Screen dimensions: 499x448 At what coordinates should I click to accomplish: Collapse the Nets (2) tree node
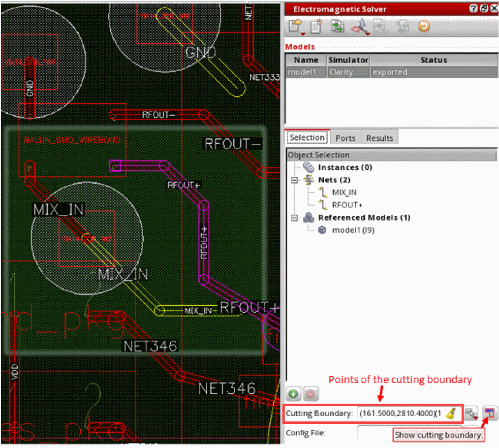(295, 180)
